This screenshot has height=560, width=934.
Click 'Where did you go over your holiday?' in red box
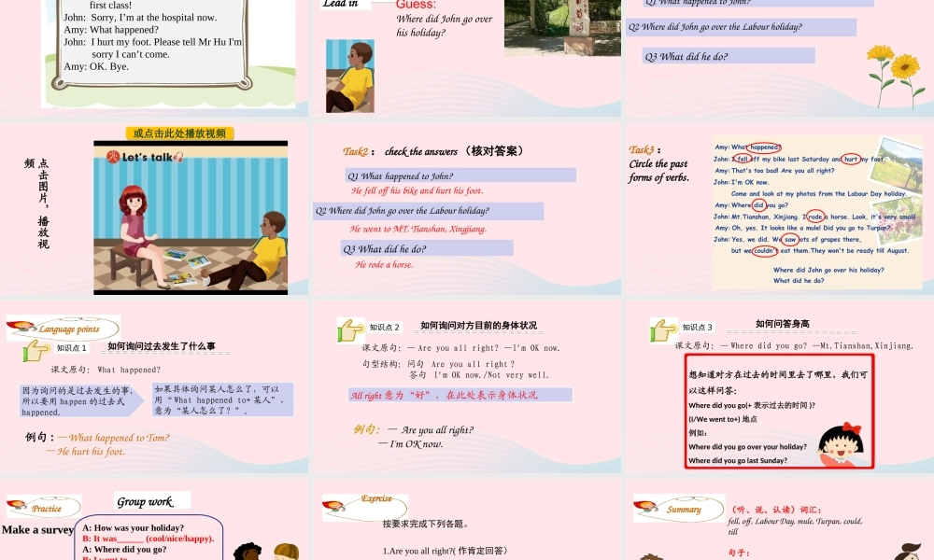point(747,446)
